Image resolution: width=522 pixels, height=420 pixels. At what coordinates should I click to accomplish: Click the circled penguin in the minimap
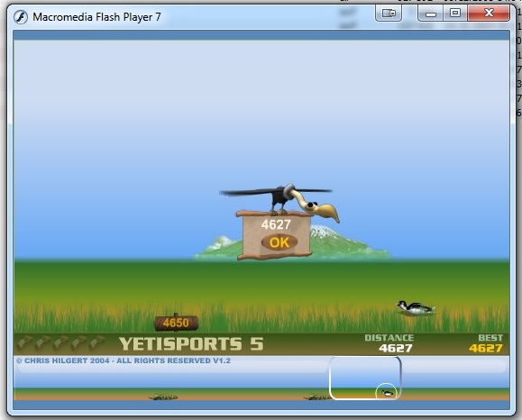click(386, 391)
